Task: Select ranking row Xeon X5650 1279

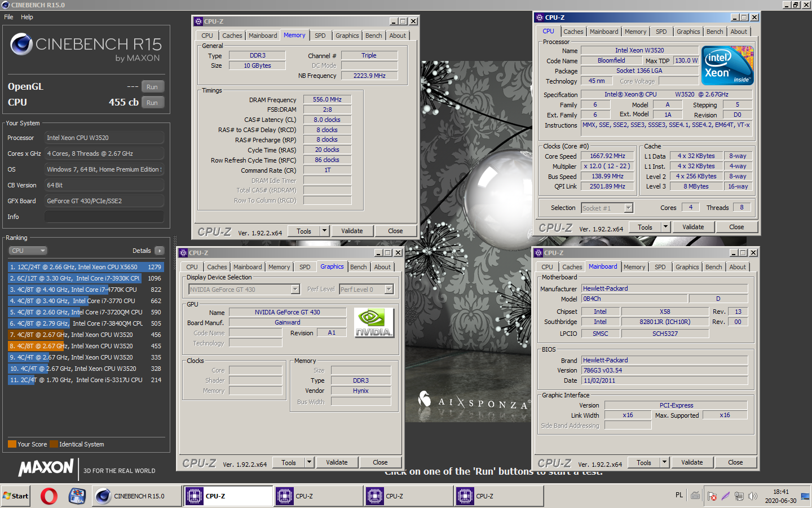Action: pos(86,267)
